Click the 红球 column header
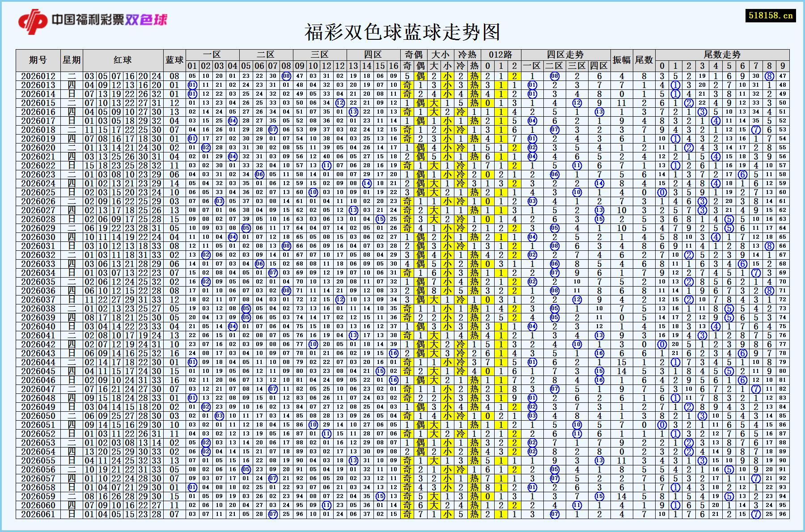 coord(123,60)
